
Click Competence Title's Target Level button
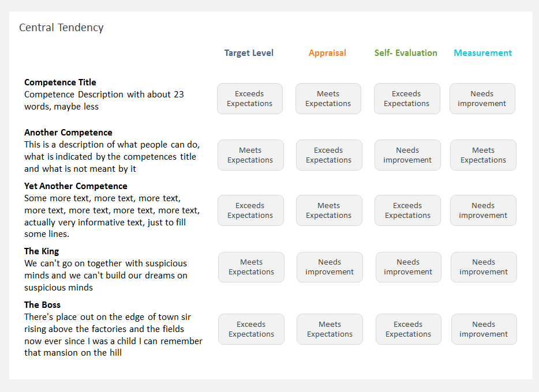coord(250,99)
